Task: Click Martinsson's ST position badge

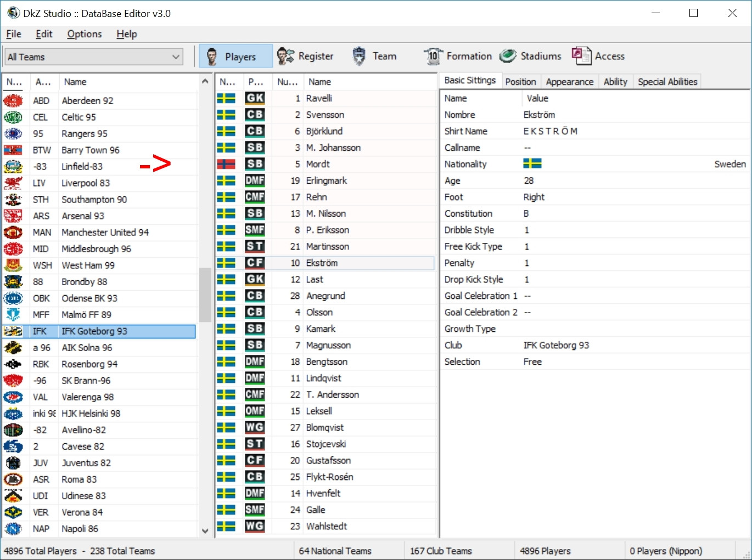Action: [x=255, y=246]
